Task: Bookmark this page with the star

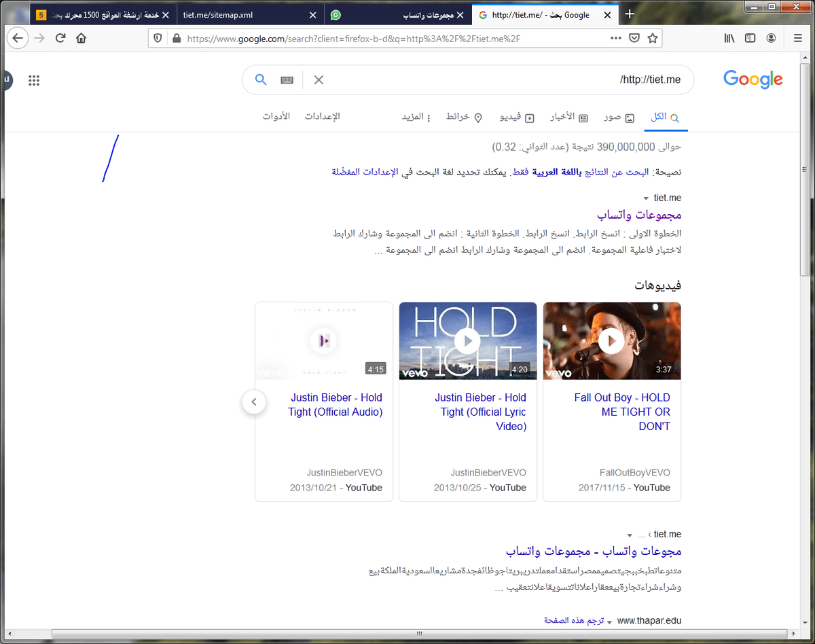Action: (x=653, y=39)
